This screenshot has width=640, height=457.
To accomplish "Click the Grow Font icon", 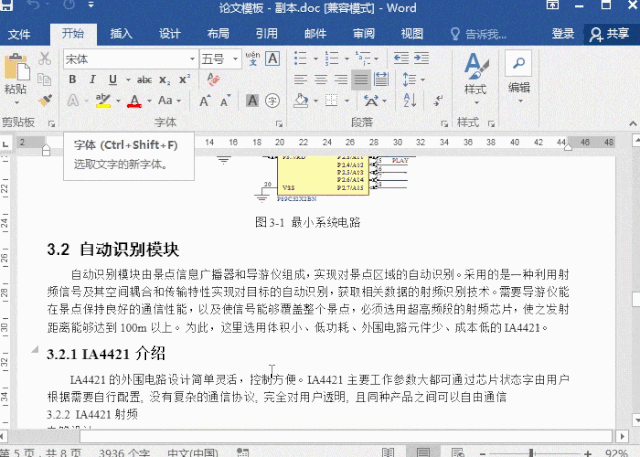I will pos(205,100).
